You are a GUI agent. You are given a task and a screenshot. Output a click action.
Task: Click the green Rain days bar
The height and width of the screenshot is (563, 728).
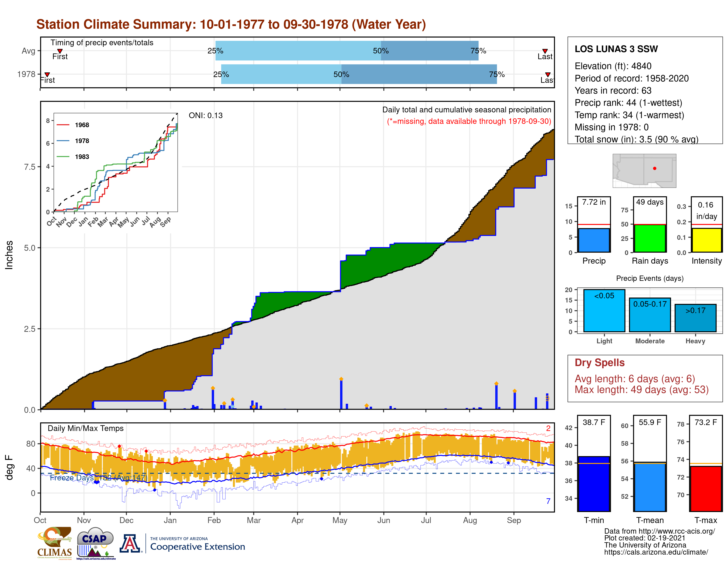650,238
